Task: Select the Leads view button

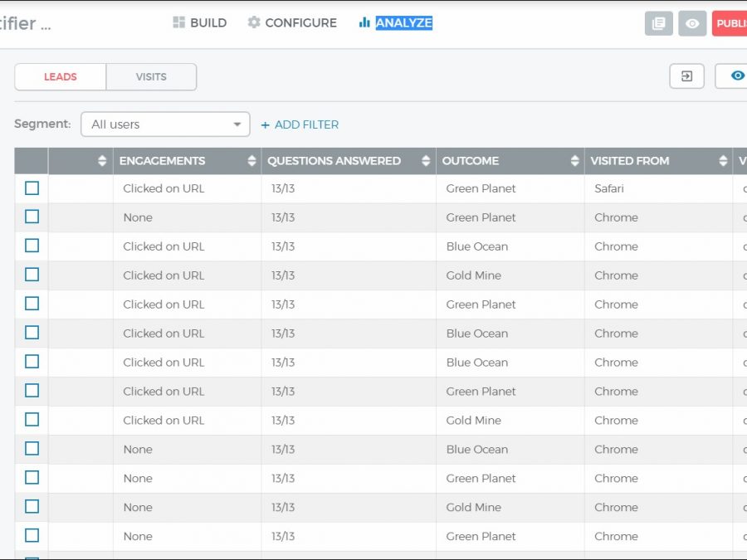Action: click(61, 76)
